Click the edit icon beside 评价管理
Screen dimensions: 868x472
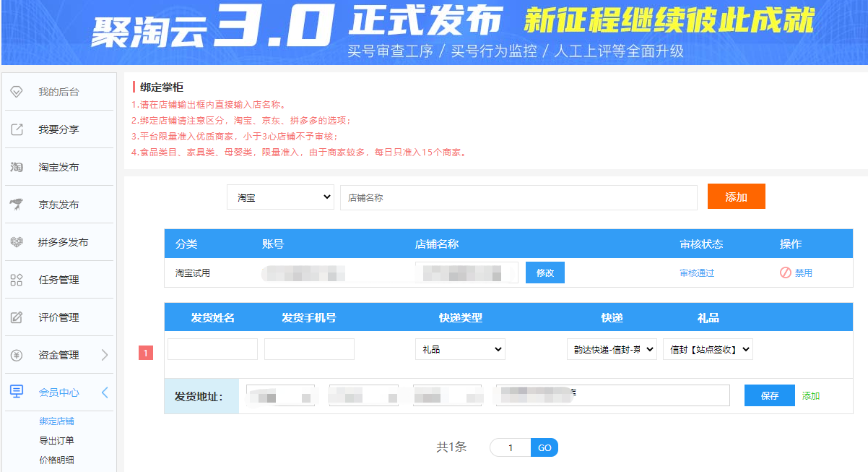17,317
